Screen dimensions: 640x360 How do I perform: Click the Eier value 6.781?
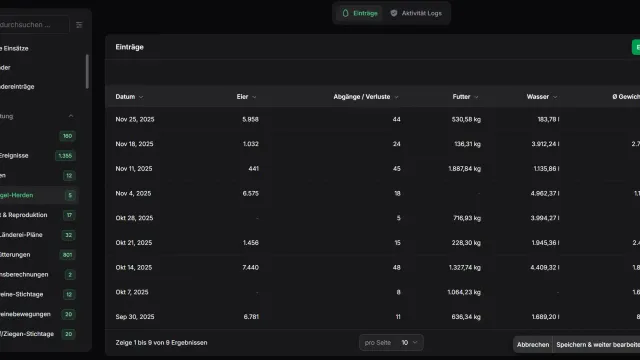[x=251, y=317]
